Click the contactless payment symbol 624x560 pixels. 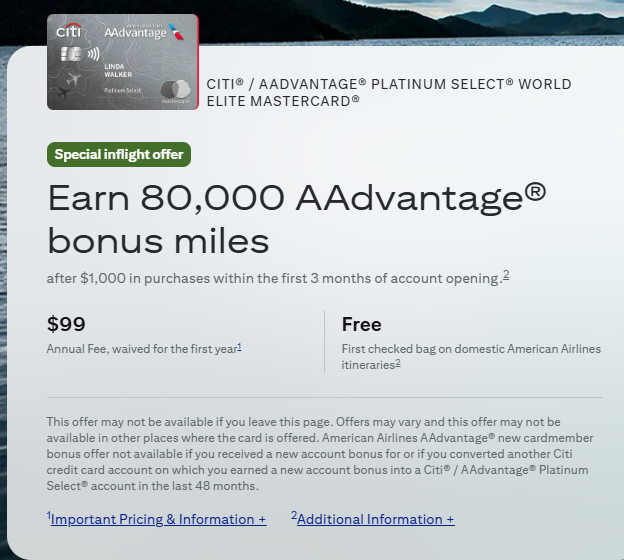point(93,55)
